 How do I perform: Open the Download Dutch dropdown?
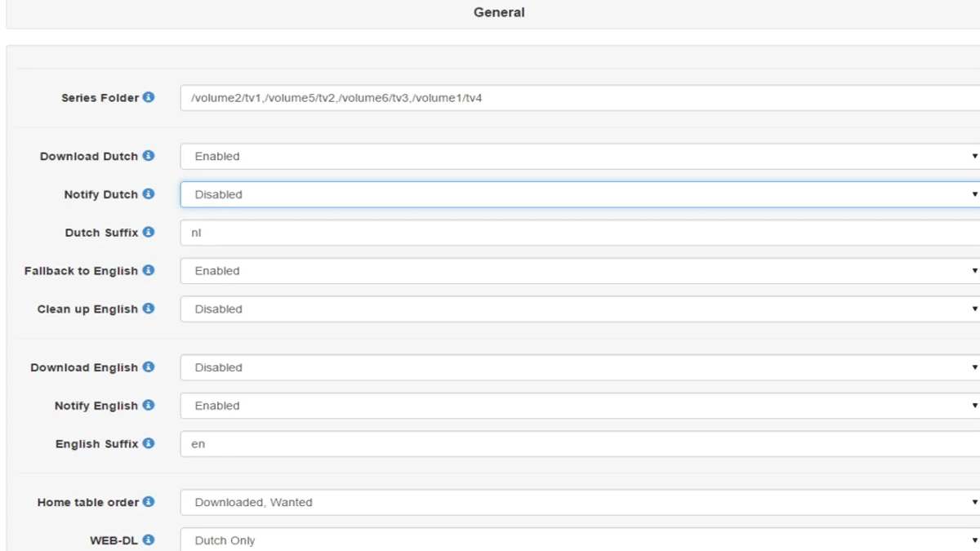click(580, 156)
